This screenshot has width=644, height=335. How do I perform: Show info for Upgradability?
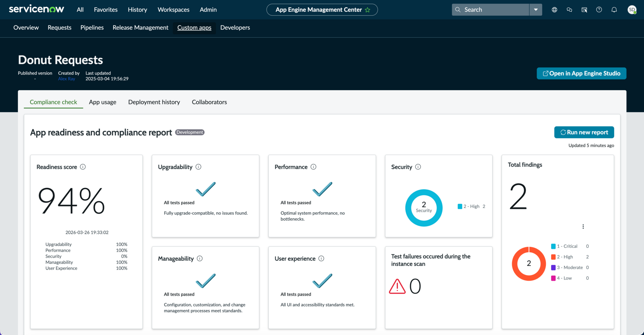pos(198,167)
